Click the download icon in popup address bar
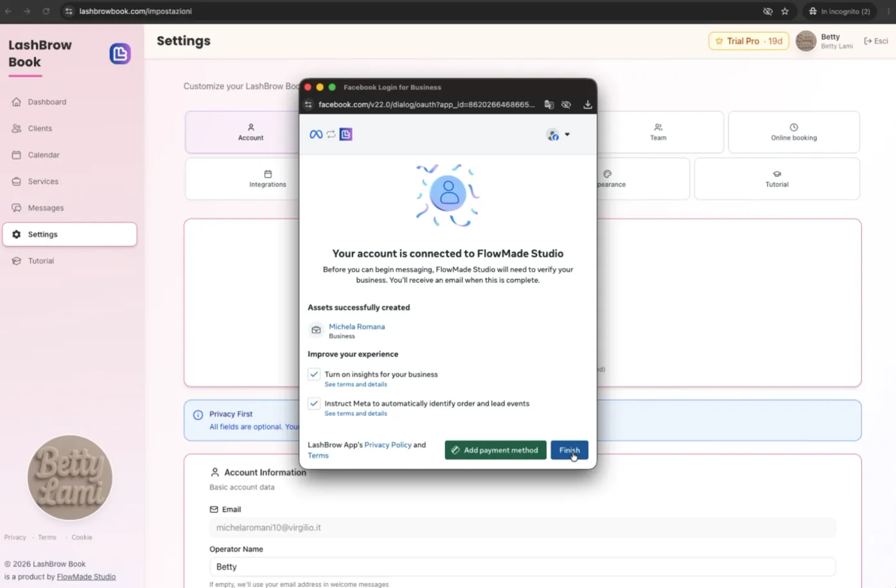The width and height of the screenshot is (896, 588). point(588,105)
